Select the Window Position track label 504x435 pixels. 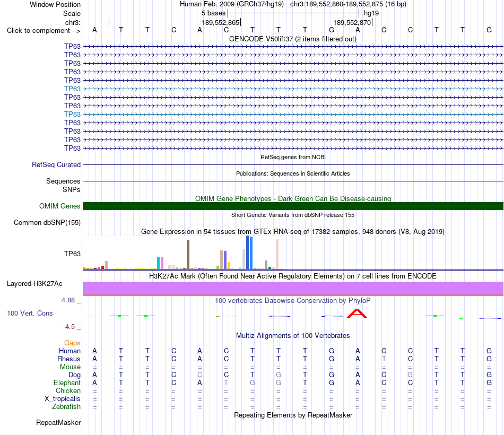55,4
